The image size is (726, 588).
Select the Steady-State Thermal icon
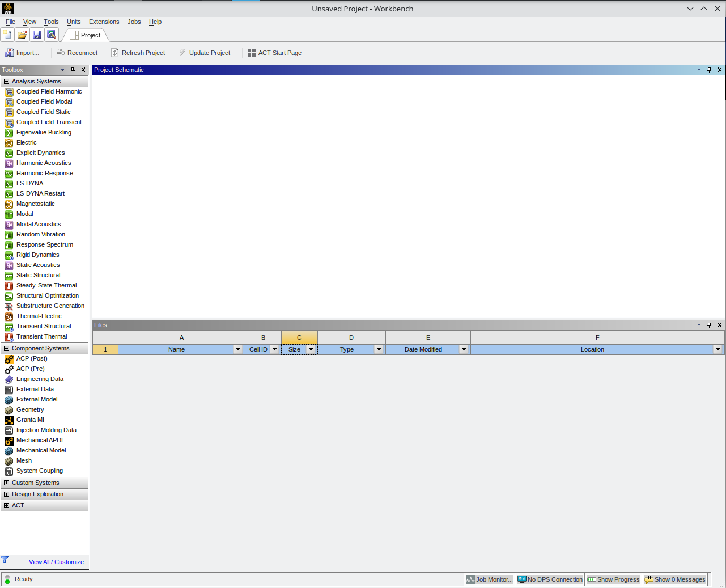[9, 286]
